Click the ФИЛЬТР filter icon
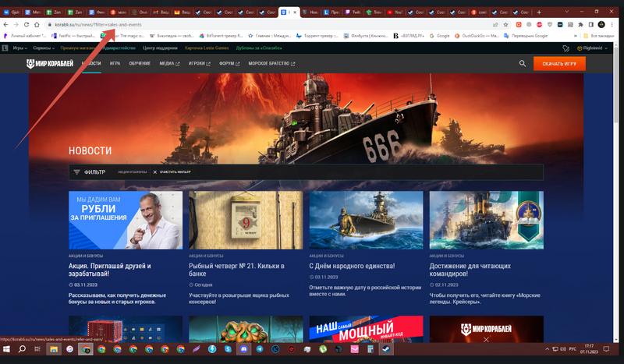This screenshot has width=624, height=364. (x=76, y=171)
